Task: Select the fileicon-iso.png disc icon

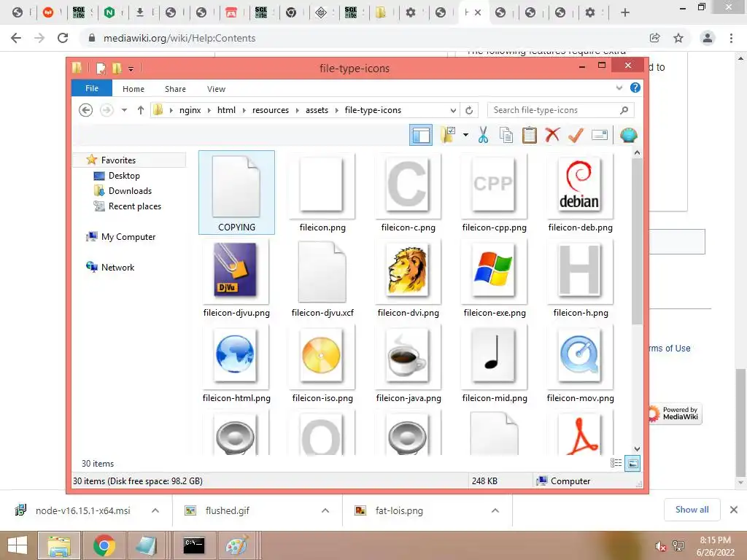Action: [322, 365]
